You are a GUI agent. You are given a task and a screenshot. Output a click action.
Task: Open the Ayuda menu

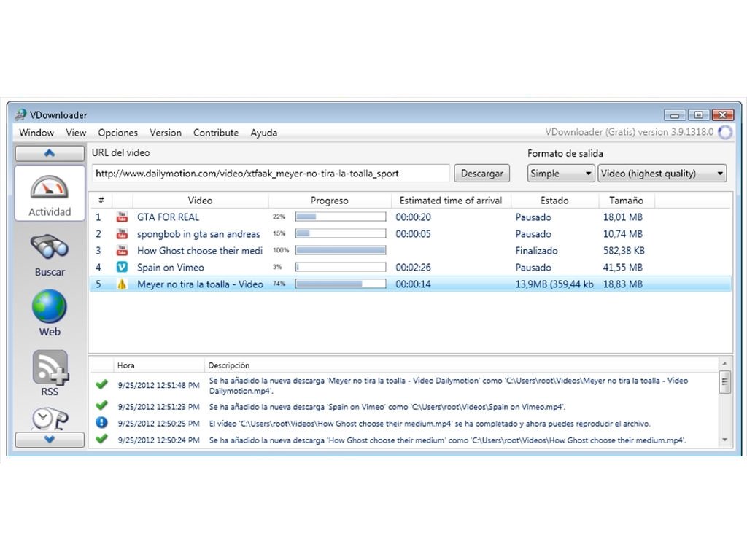point(264,133)
